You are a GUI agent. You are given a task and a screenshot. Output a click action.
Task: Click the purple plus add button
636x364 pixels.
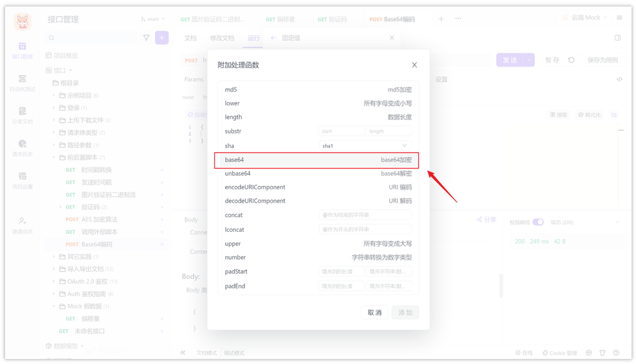(x=162, y=37)
